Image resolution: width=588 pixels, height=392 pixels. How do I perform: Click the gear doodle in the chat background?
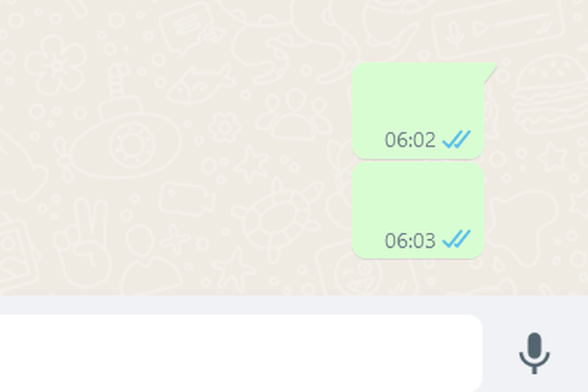(225, 128)
